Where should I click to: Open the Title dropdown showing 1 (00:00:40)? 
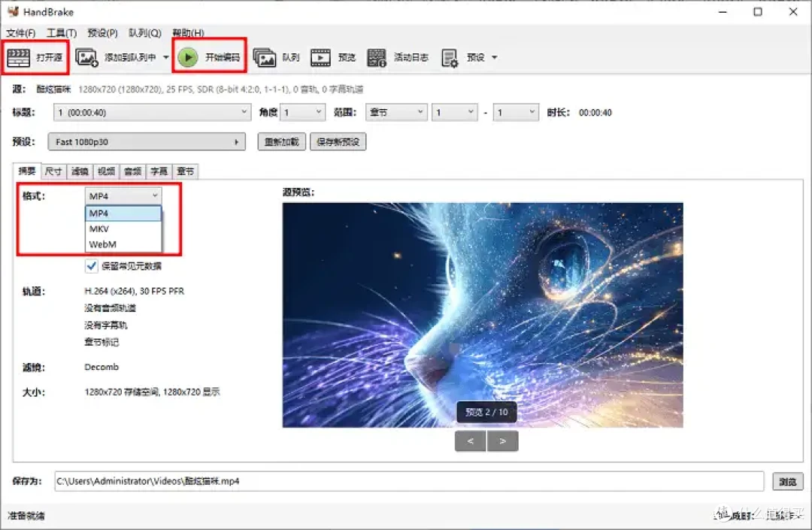152,112
